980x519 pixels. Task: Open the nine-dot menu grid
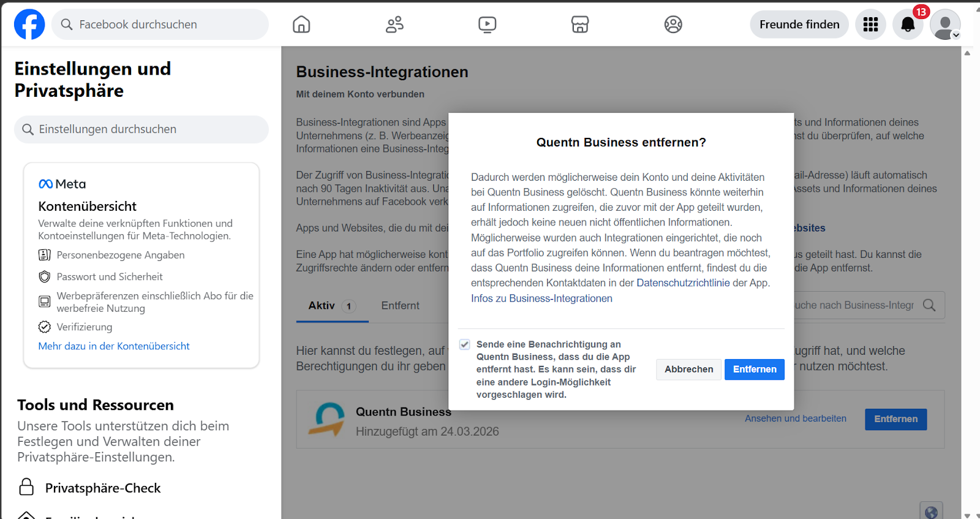click(x=870, y=25)
